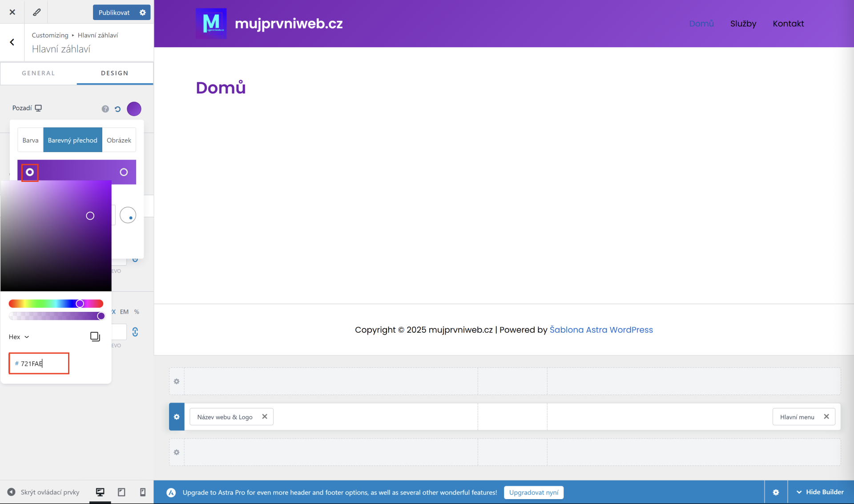Image resolution: width=854 pixels, height=504 pixels.
Task: Remove the Hlavní menu element
Action: 826,417
